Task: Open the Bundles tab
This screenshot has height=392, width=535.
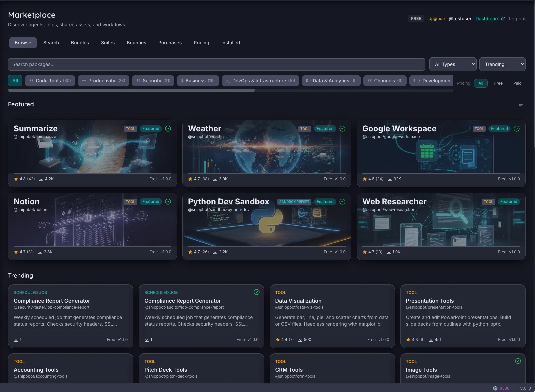Action: pyautogui.click(x=80, y=43)
